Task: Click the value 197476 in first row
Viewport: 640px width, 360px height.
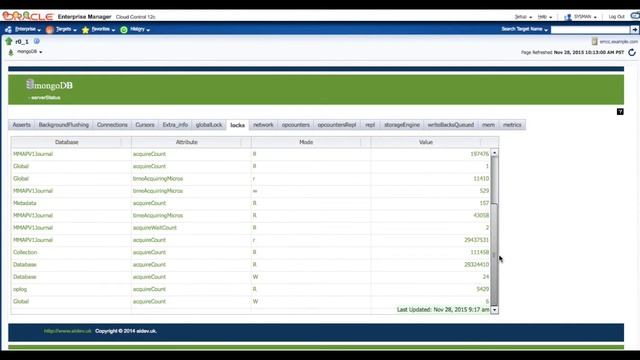Action: [x=480, y=154]
